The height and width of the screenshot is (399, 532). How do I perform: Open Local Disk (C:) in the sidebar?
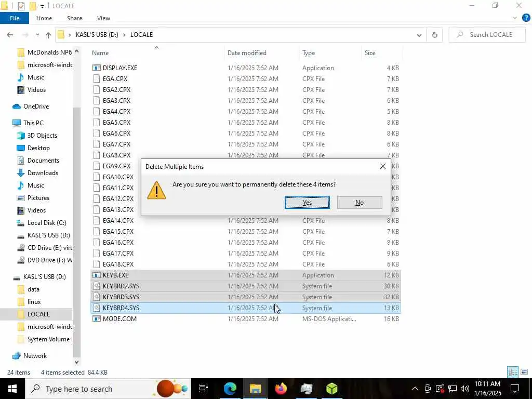[x=46, y=222]
